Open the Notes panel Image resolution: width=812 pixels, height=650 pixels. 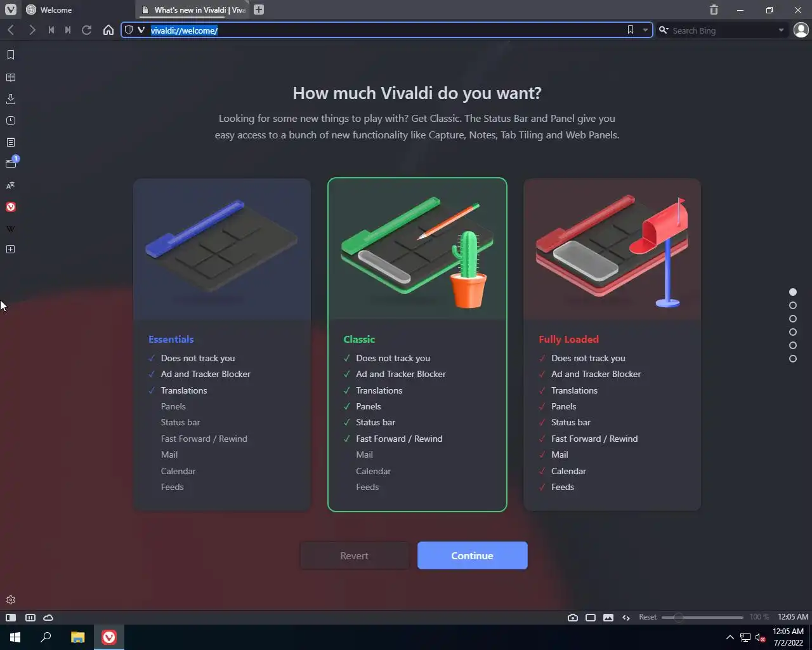click(11, 142)
